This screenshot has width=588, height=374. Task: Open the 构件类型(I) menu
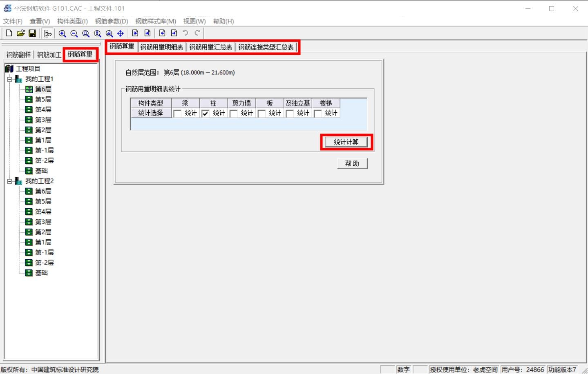pos(72,21)
